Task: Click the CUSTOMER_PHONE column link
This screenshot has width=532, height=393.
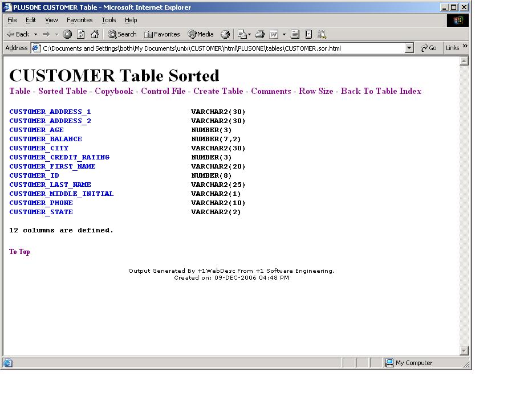Action: [x=40, y=203]
